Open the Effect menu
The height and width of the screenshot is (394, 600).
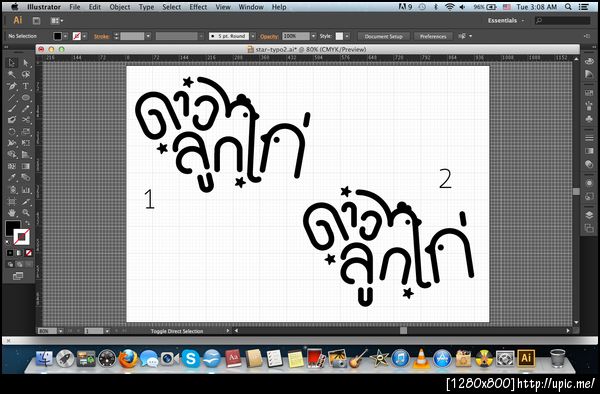198,7
